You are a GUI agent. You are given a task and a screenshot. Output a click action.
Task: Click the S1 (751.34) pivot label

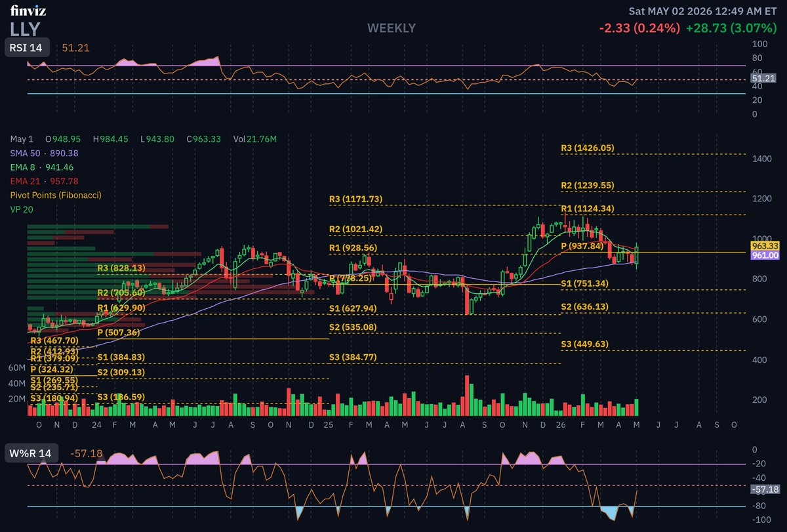[585, 283]
